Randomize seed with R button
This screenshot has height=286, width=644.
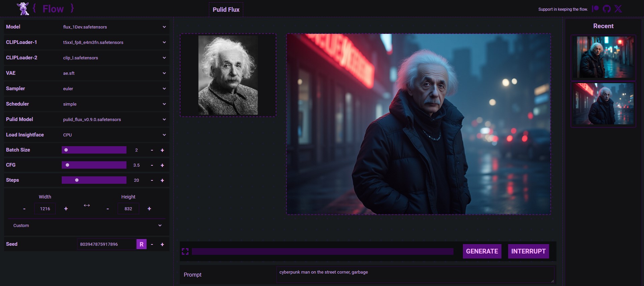[x=142, y=244]
